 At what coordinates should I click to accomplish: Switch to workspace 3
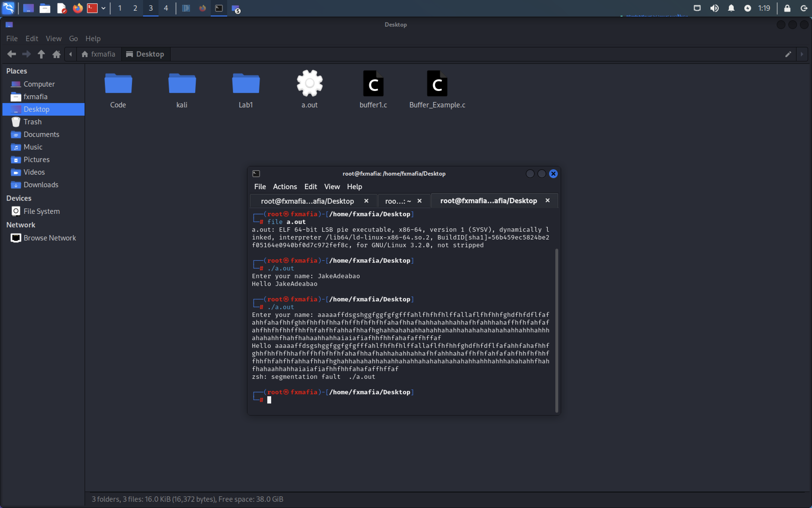coord(151,8)
